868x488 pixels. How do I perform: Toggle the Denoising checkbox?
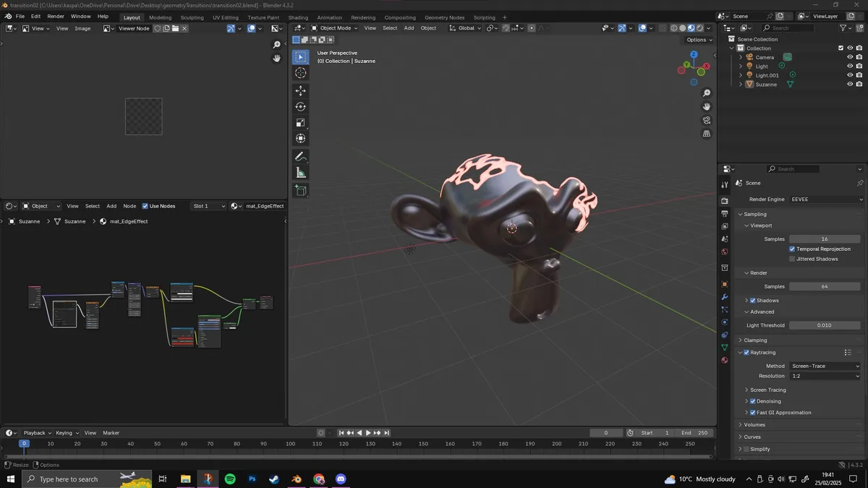click(753, 401)
